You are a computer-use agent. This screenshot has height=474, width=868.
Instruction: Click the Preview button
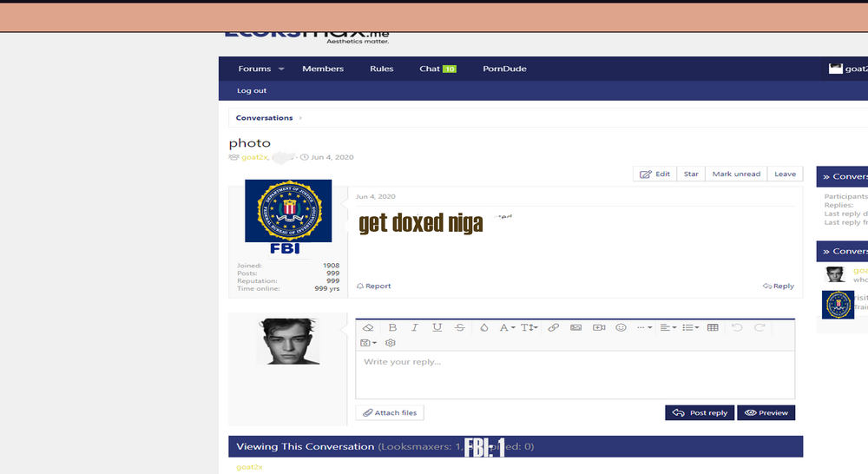[766, 412]
